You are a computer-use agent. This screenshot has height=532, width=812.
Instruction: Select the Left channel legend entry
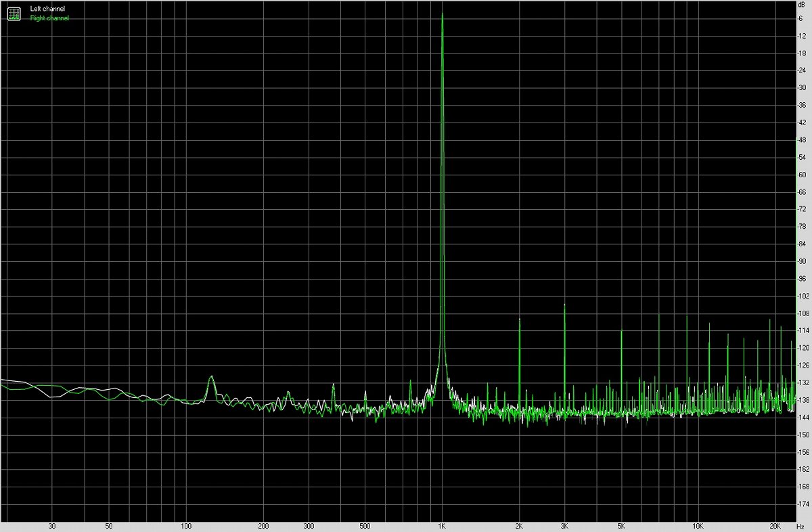47,8
